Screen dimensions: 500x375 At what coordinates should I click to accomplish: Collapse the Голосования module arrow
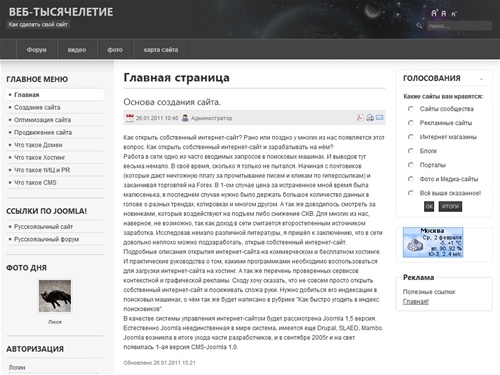click(481, 79)
